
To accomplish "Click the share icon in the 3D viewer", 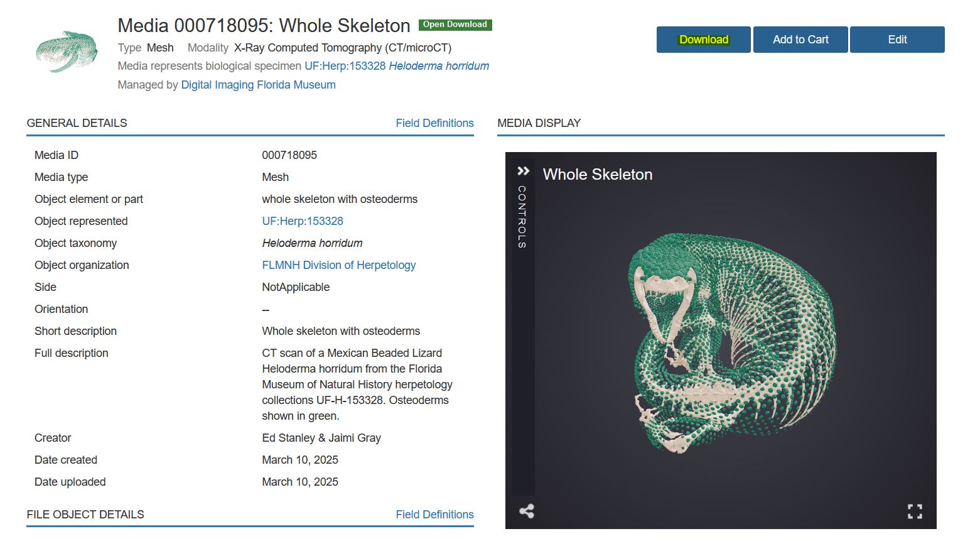I will pyautogui.click(x=527, y=511).
